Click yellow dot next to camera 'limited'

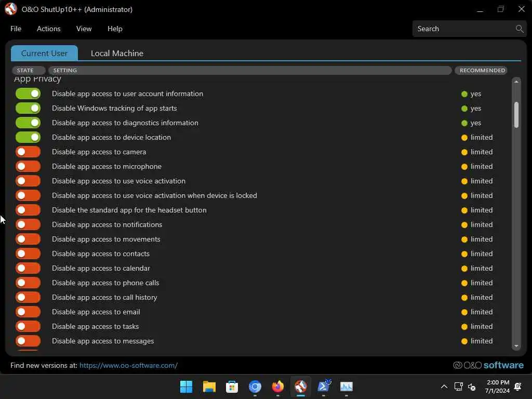tap(464, 152)
